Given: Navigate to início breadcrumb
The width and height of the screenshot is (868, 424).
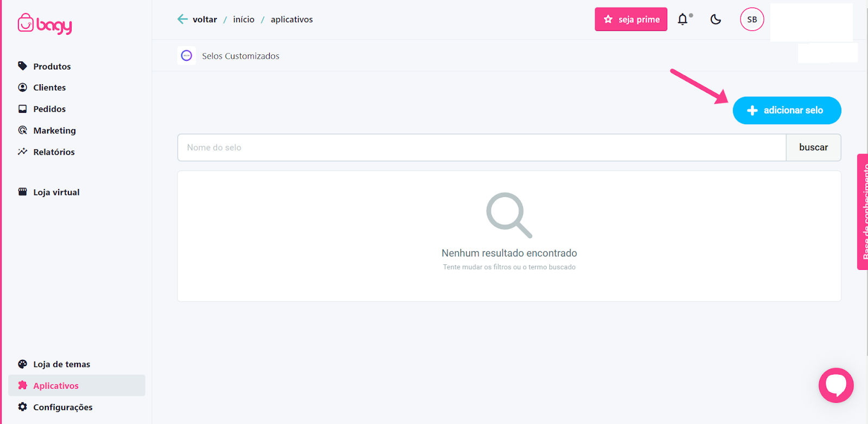Looking at the screenshot, I should click(244, 20).
